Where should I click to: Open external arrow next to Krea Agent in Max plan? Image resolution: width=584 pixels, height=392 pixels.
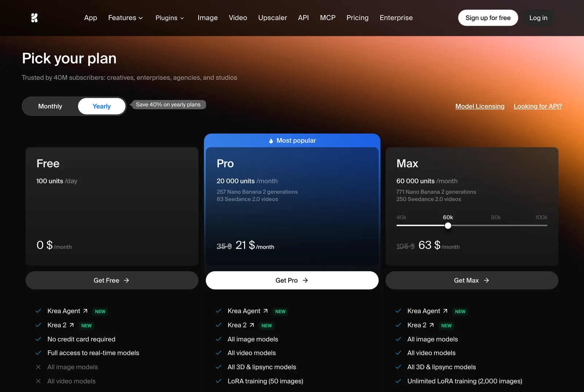445,311
